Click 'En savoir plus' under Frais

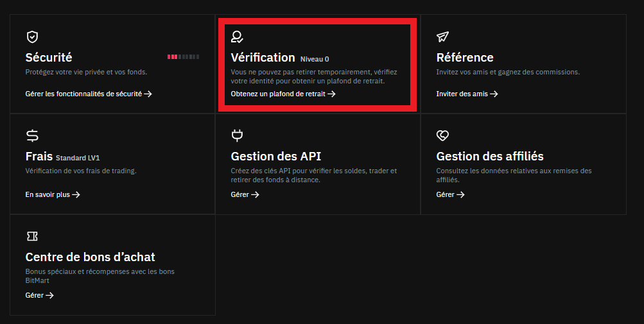pyautogui.click(x=53, y=194)
